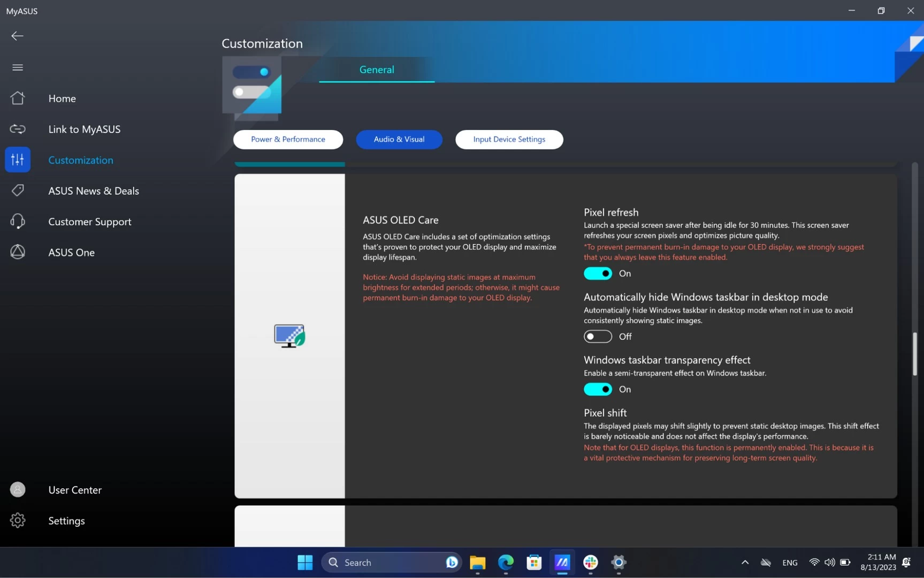
Task: Expand the hidden tray icons chevron
Action: tap(745, 562)
